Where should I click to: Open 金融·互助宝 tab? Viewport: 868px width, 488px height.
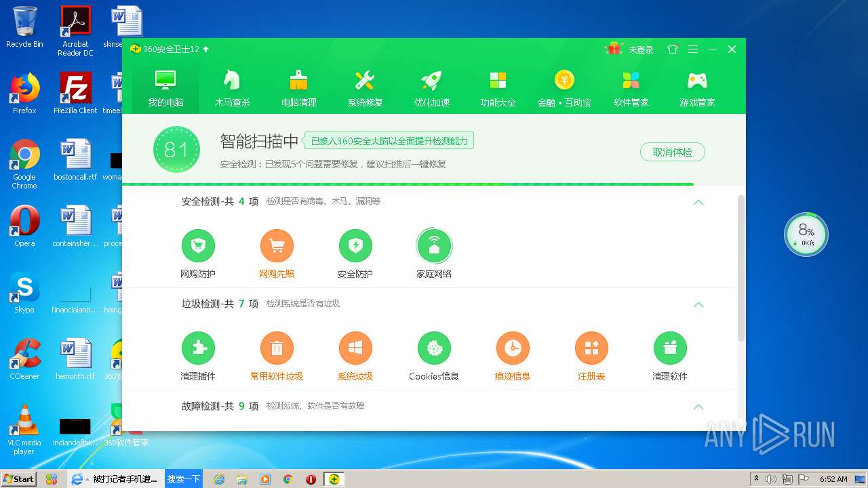[x=564, y=88]
